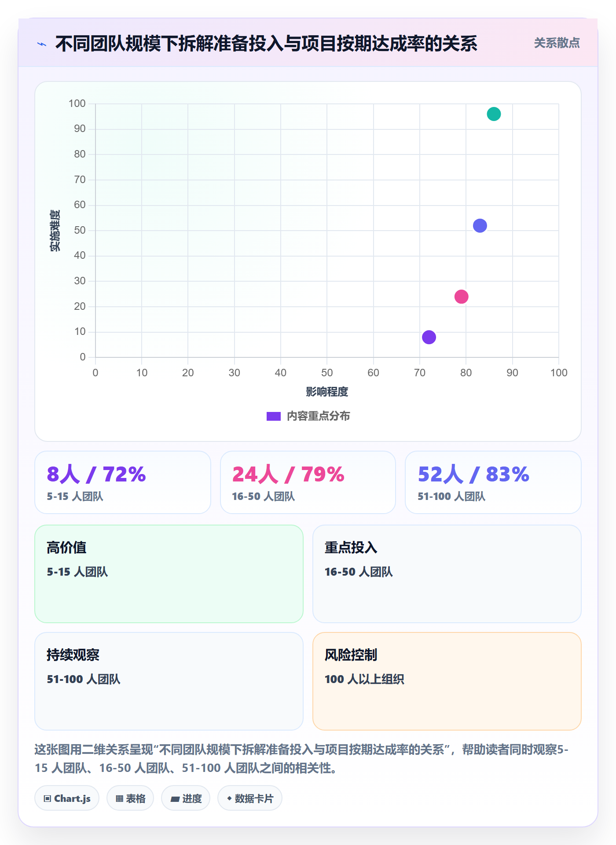Open the 持续观察 quadrant card heading
Viewport: 616px width, 845px height.
pos(73,655)
